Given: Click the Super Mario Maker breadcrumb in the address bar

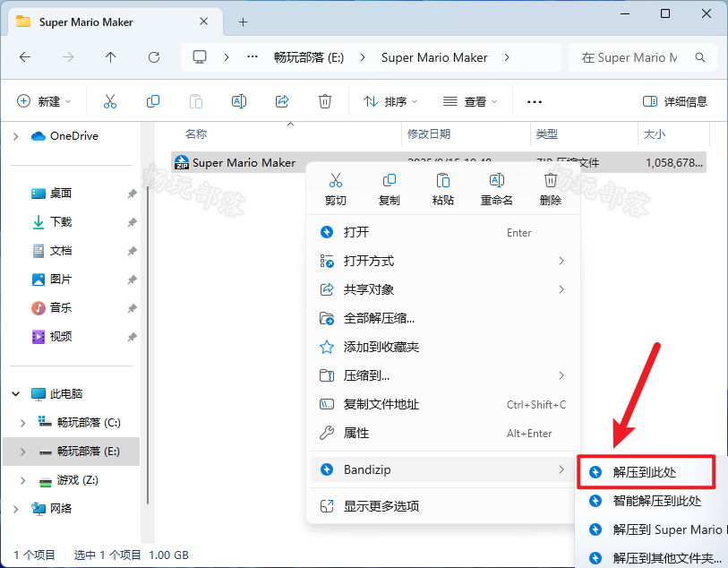Looking at the screenshot, I should [434, 57].
